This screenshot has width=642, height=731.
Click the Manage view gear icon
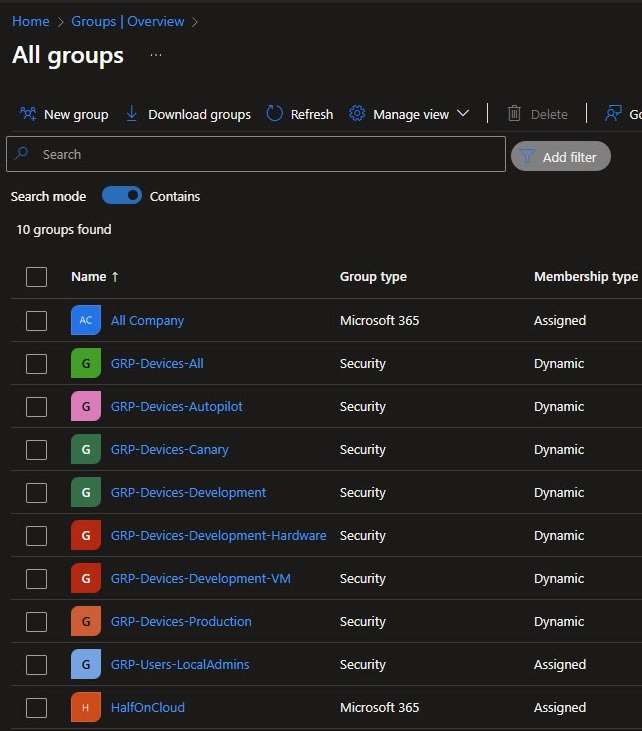click(x=357, y=114)
